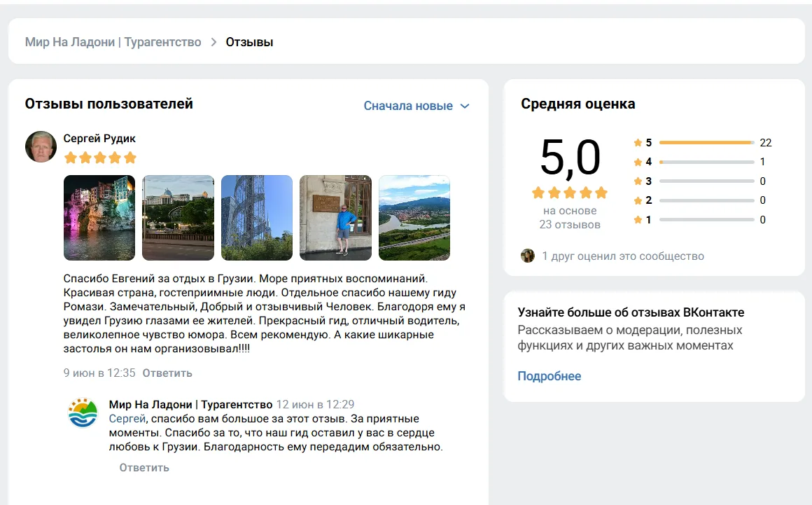
Task: Click the 5-star rating bar
Action: 707,142
